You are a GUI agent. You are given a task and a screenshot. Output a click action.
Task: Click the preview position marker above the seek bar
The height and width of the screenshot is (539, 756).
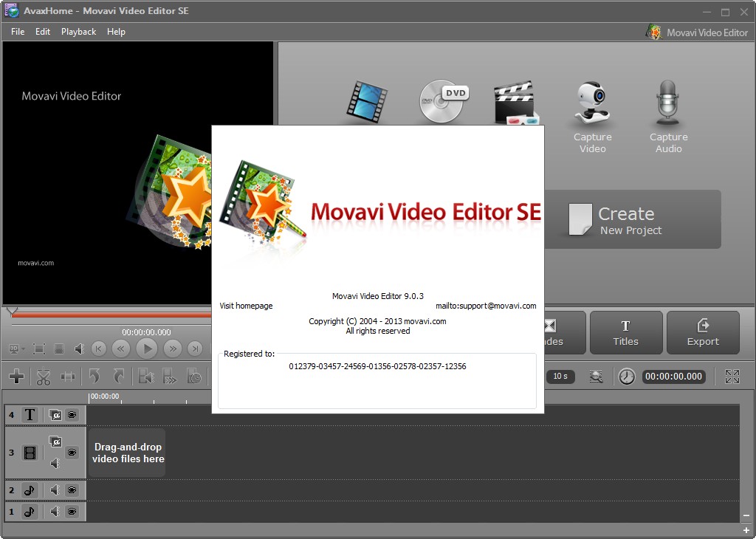tap(12, 312)
